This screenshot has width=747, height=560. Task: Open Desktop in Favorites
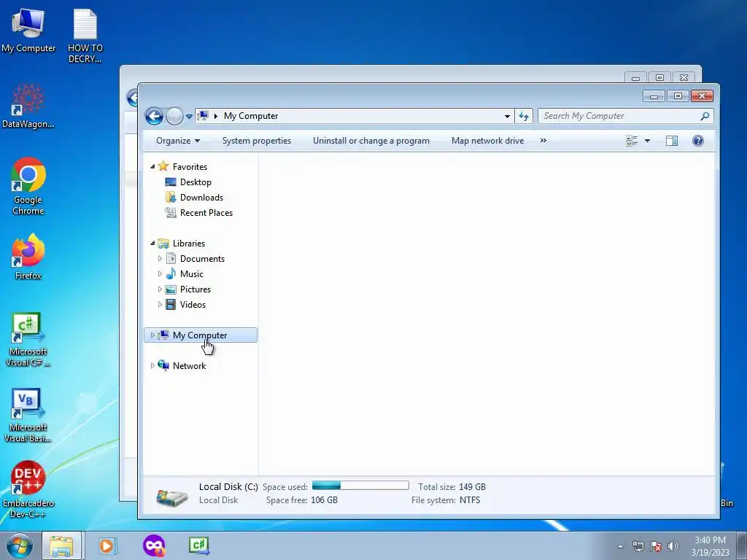[x=196, y=182]
